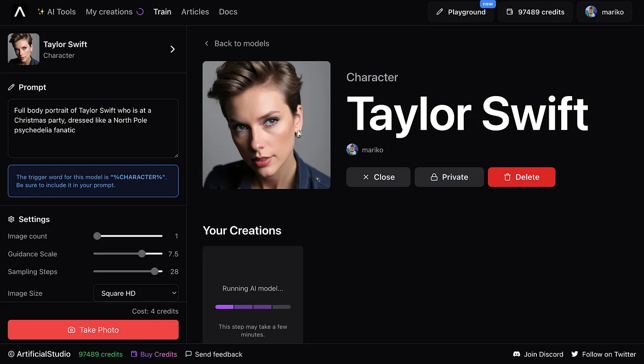Expand the Taylor Swift character chevron

point(172,49)
